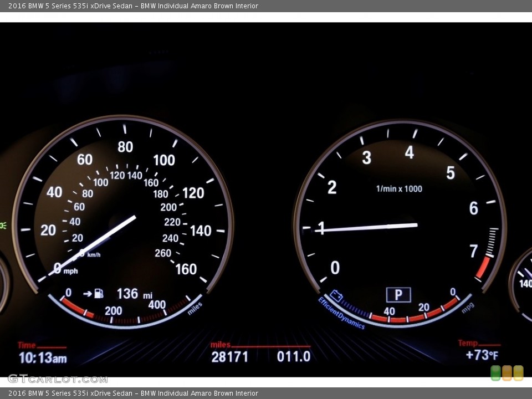Click the mph label on speedometer

(x=70, y=271)
